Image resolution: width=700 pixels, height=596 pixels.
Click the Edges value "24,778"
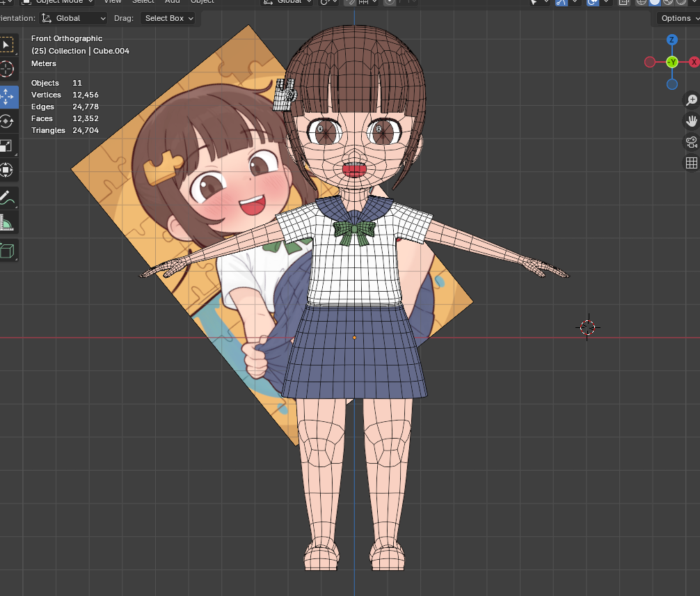[86, 107]
